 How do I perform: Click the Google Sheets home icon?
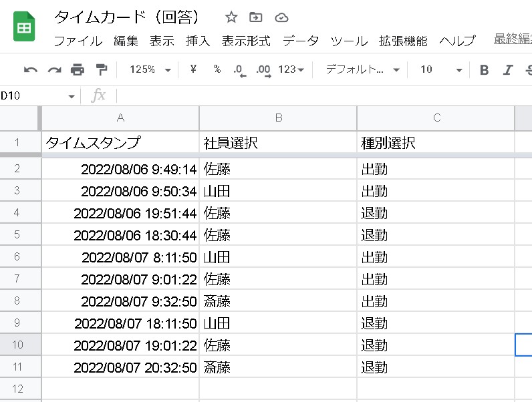(25, 27)
